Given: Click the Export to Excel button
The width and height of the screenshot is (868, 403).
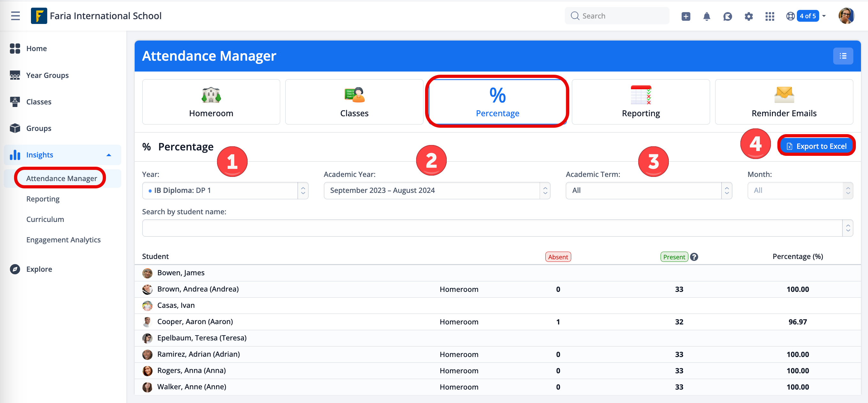Looking at the screenshot, I should click(816, 146).
